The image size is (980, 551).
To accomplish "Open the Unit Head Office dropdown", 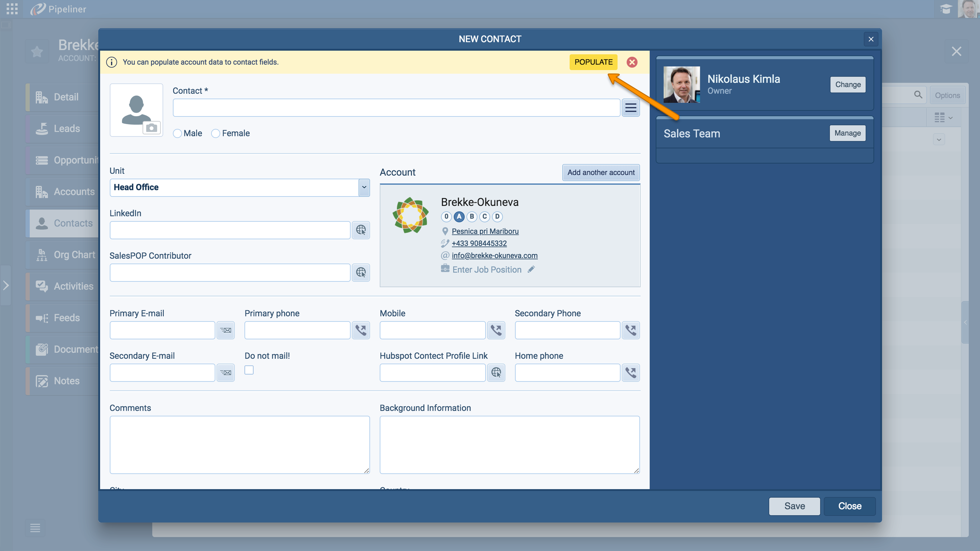I will (364, 188).
